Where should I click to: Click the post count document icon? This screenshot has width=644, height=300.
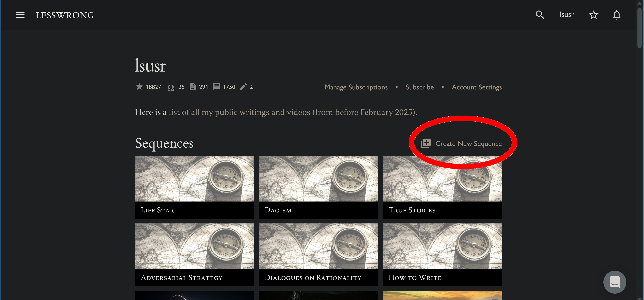(193, 87)
